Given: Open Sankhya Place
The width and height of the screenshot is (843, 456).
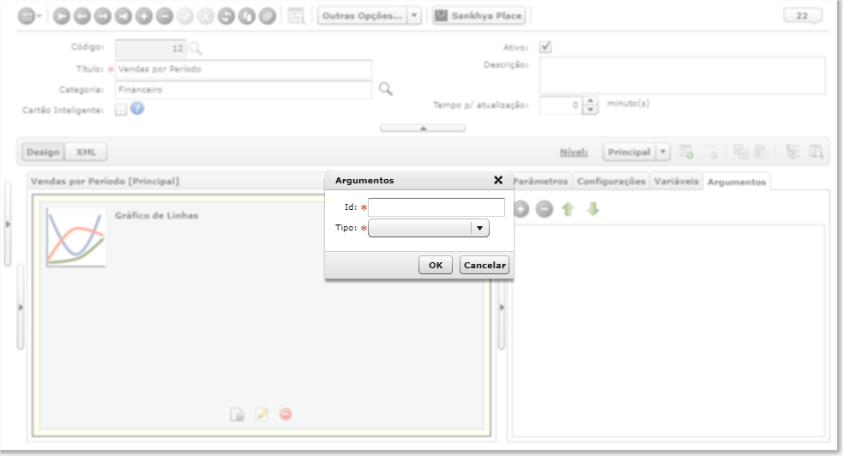Looking at the screenshot, I should click(479, 16).
